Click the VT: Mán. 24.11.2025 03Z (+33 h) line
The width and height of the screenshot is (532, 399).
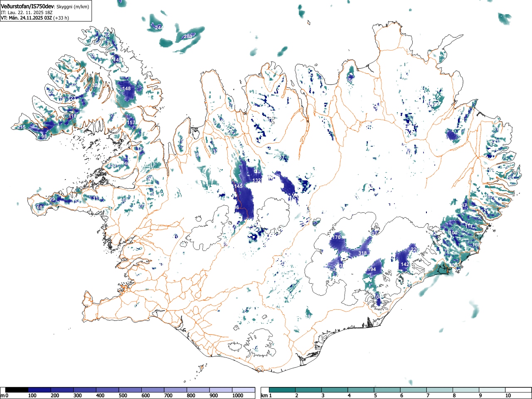[x=35, y=18]
